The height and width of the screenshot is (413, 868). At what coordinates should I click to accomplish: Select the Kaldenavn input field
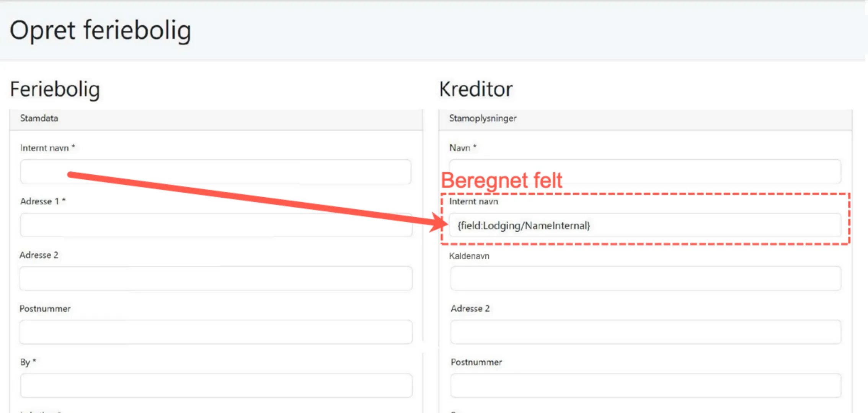click(x=645, y=279)
